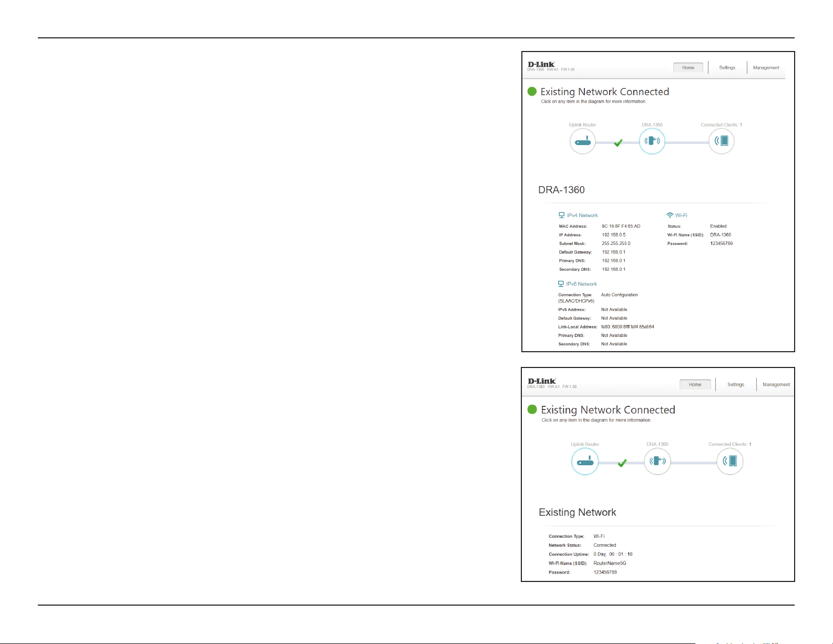
Task: Click the 'Connected Clients: 1' label above the DRA-1360 details
Action: click(722, 125)
